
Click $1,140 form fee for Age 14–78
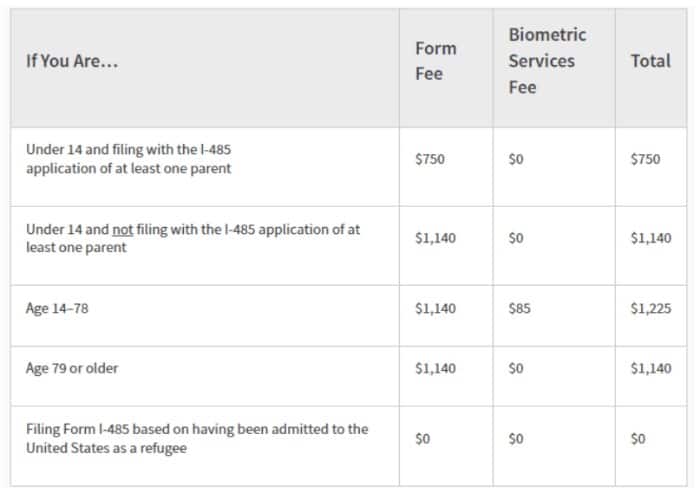click(x=435, y=309)
